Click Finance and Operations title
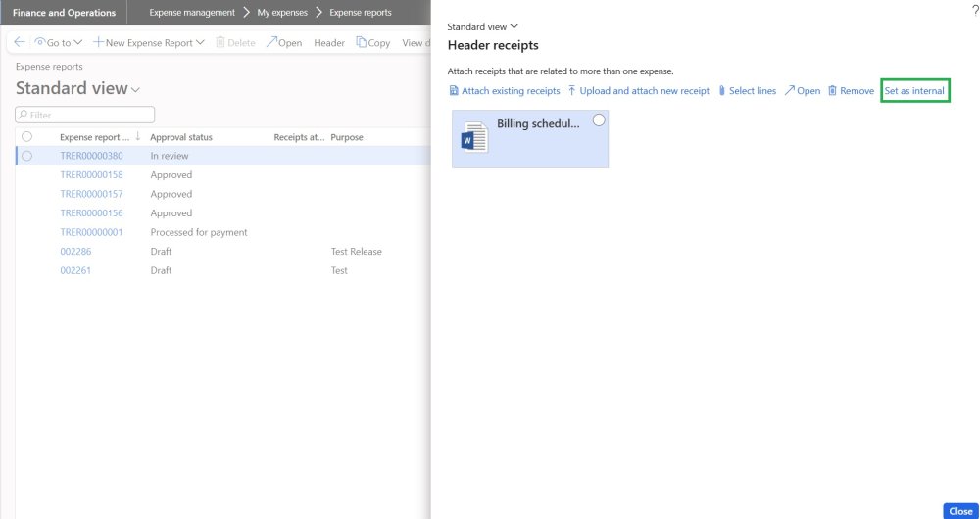 pos(65,13)
